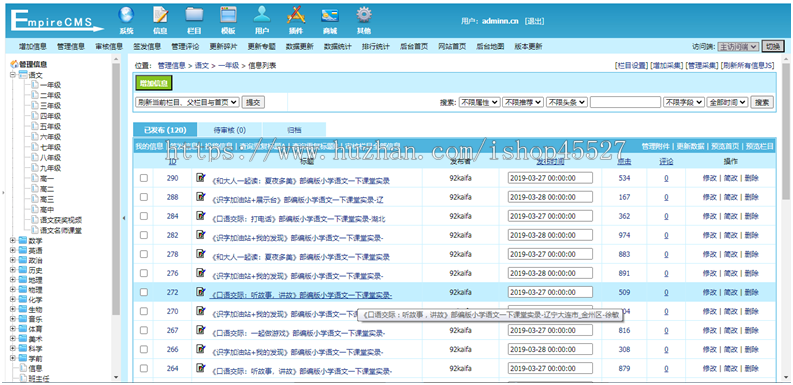Click the publish time field of row 290
The height and width of the screenshot is (385, 793).
[x=550, y=178]
